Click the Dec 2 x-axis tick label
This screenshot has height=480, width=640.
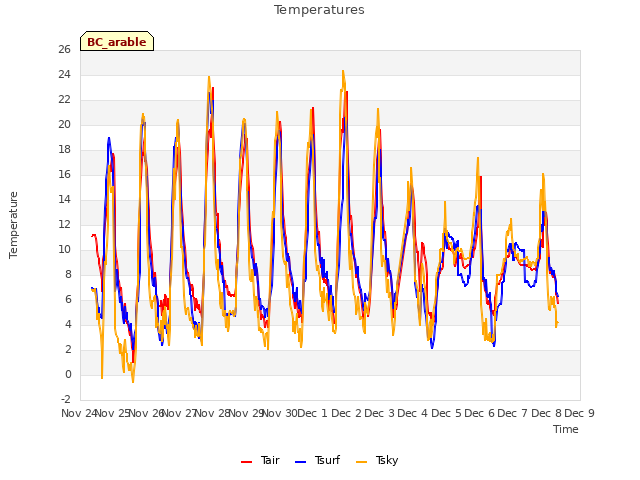pyautogui.click(x=346, y=413)
